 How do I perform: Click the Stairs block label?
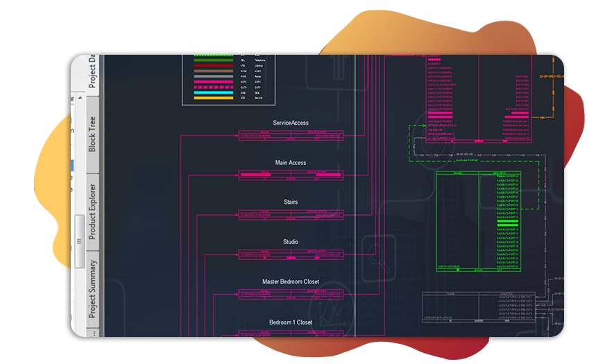point(291,202)
